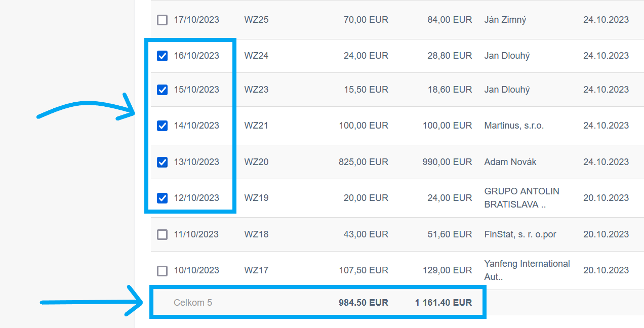Click customer name Adam Novák
Viewport: 644px width, 328px height.
click(510, 162)
